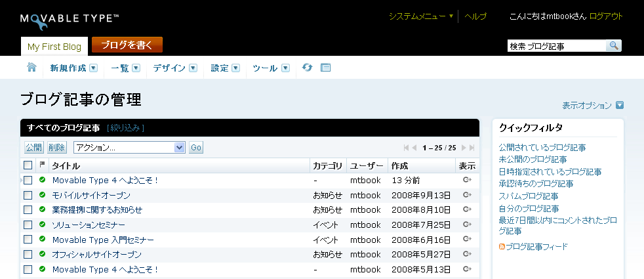The width and height of the screenshot is (644, 279).
Task: Click the ログアウト link
Action: [606, 16]
